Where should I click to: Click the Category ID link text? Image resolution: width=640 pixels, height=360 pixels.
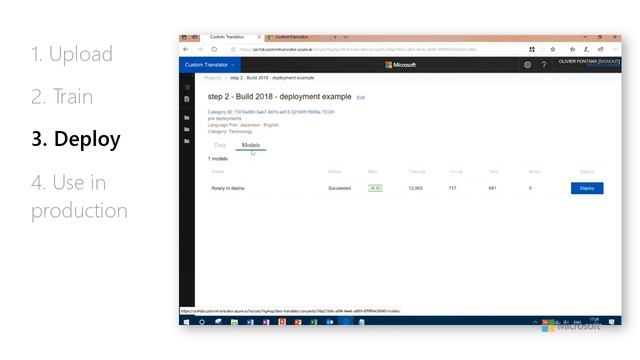click(271, 112)
